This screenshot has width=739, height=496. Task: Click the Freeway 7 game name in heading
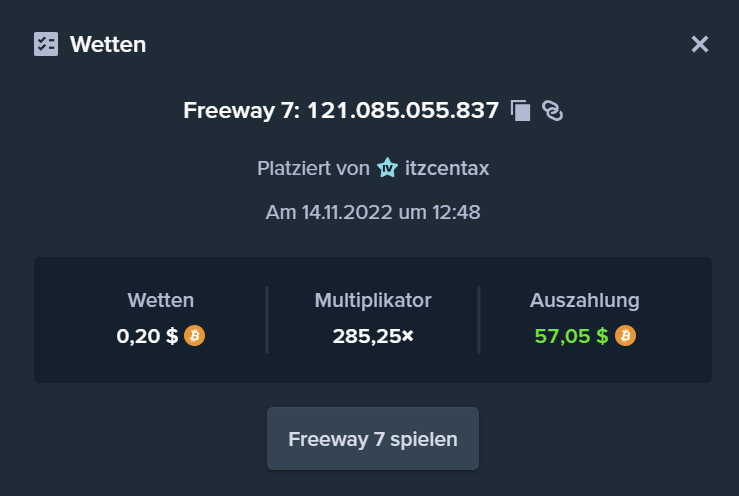(241, 111)
